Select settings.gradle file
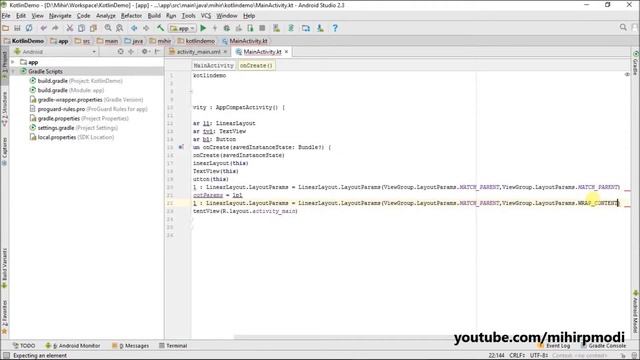640x360 pixels. coord(73,128)
